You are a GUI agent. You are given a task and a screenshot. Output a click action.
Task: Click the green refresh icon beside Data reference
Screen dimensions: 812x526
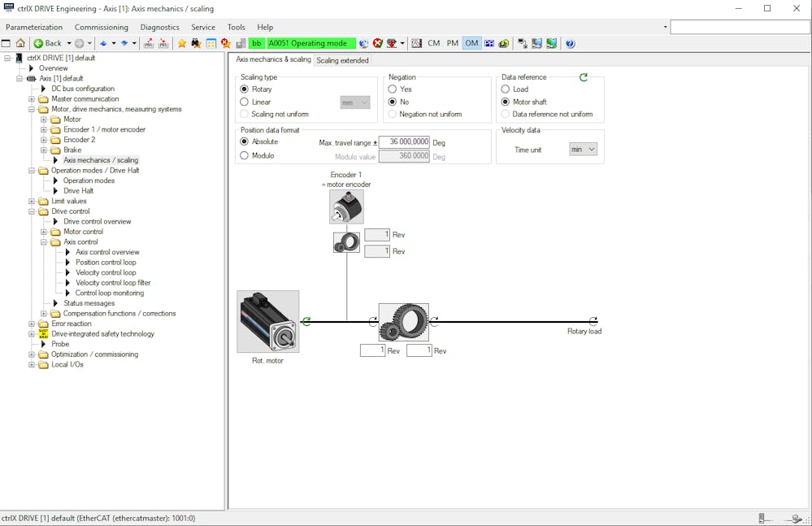coord(583,77)
